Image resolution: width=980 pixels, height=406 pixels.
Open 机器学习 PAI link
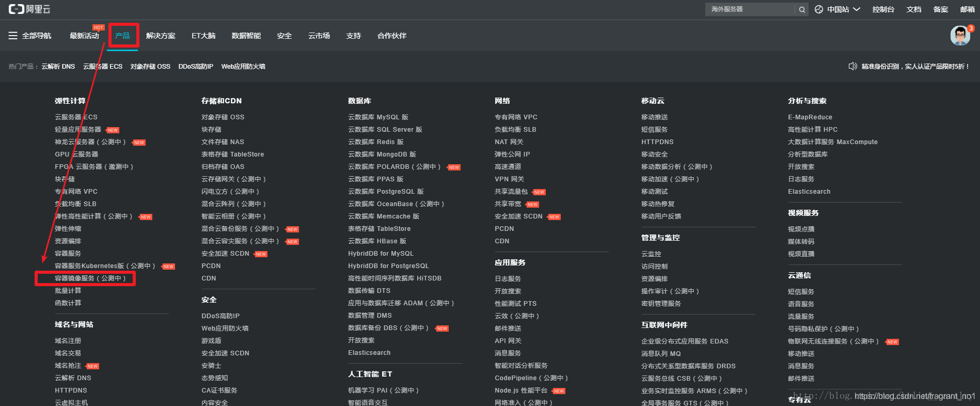[383, 391]
